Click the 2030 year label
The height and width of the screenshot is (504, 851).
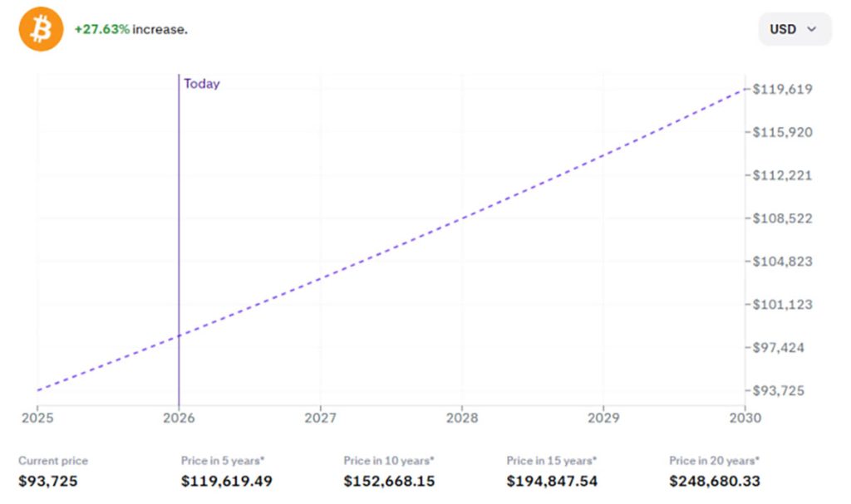pos(745,418)
